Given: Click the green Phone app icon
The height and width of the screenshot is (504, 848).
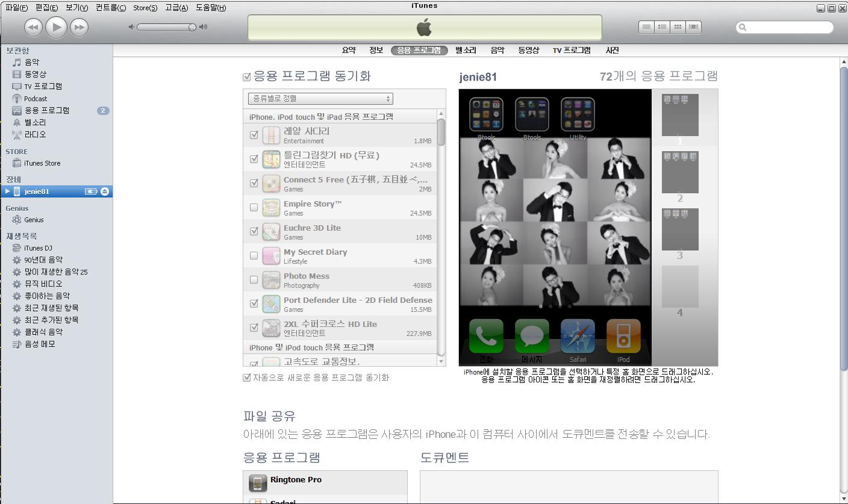Looking at the screenshot, I should [x=486, y=336].
